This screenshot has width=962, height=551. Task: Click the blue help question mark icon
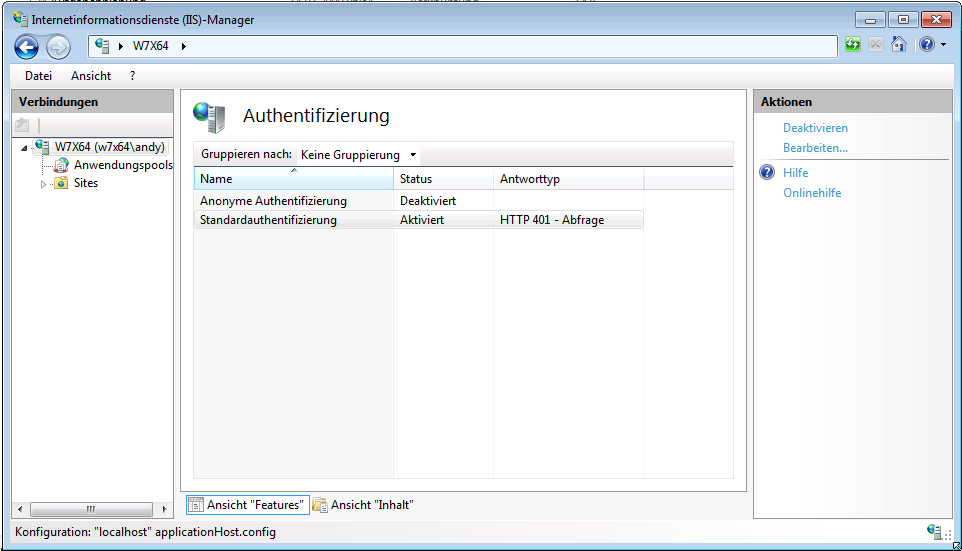pyautogui.click(x=926, y=45)
